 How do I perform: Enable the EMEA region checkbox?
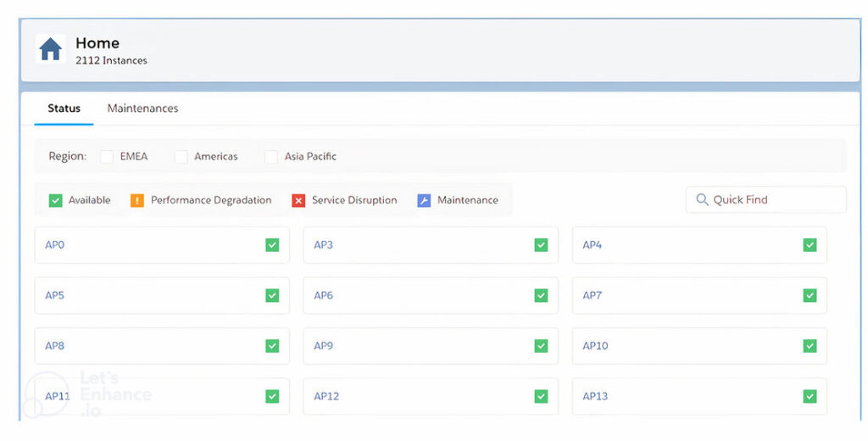pos(107,157)
